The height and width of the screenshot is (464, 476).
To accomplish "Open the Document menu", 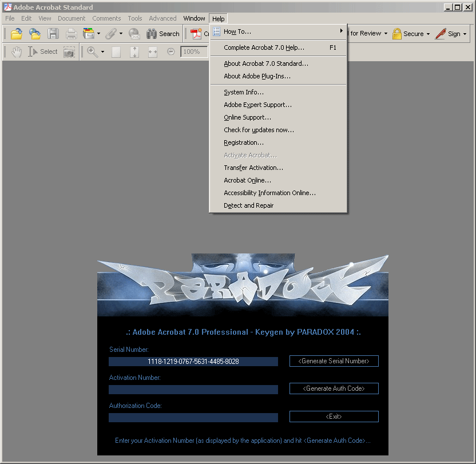I will pos(72,18).
